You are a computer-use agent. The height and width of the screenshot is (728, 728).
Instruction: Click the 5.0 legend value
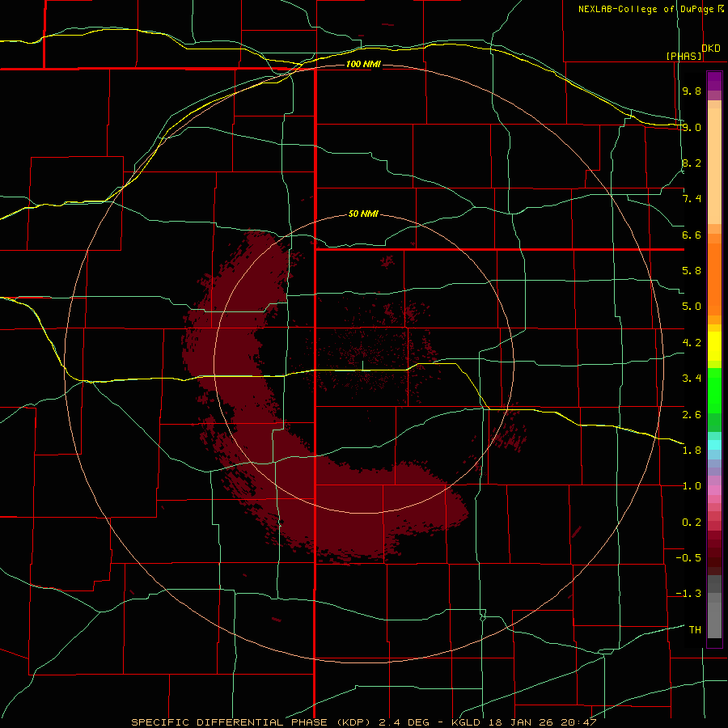(692, 307)
